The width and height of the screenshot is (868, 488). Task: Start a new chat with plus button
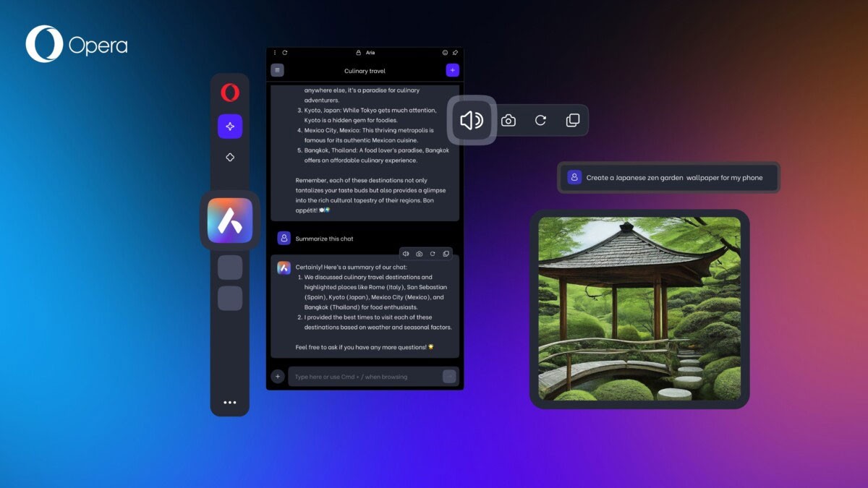[x=452, y=70]
